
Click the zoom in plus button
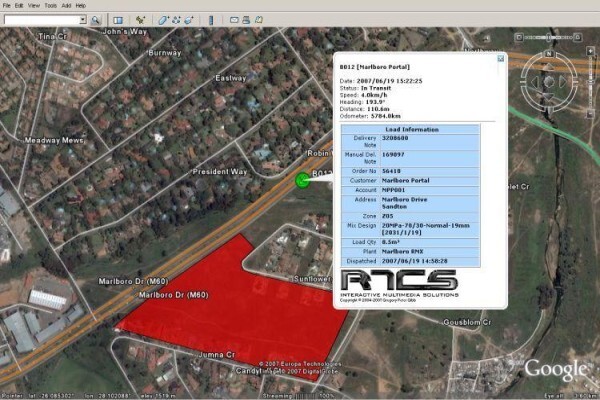590,51
